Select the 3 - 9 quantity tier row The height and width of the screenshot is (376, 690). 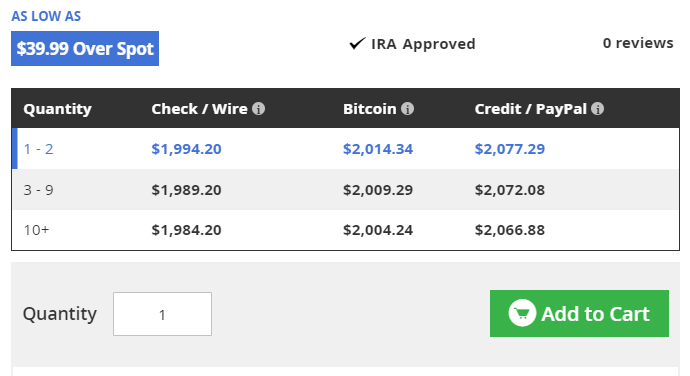pos(345,190)
